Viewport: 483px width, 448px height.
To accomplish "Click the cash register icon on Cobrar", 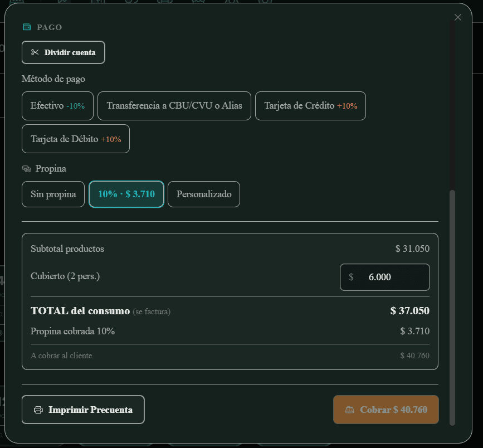I will point(350,410).
